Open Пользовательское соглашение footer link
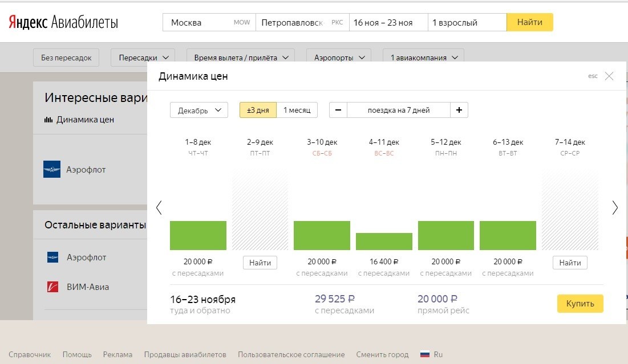The height and width of the screenshot is (364, 628). tap(291, 354)
